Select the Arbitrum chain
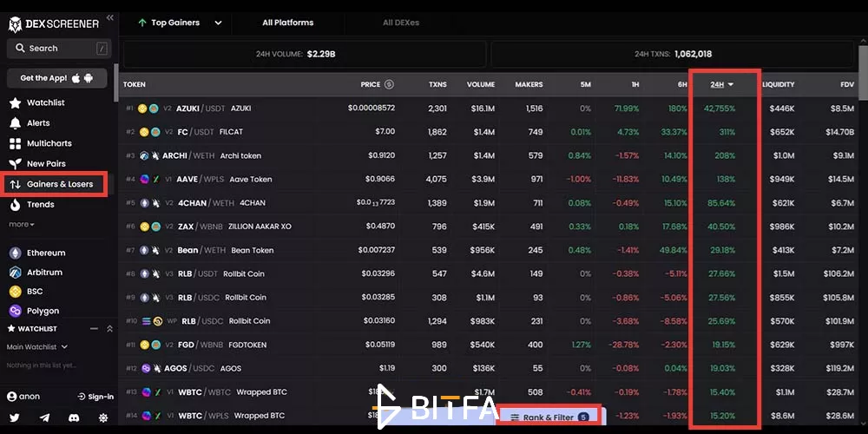The height and width of the screenshot is (434, 868). pyautogui.click(x=36, y=273)
